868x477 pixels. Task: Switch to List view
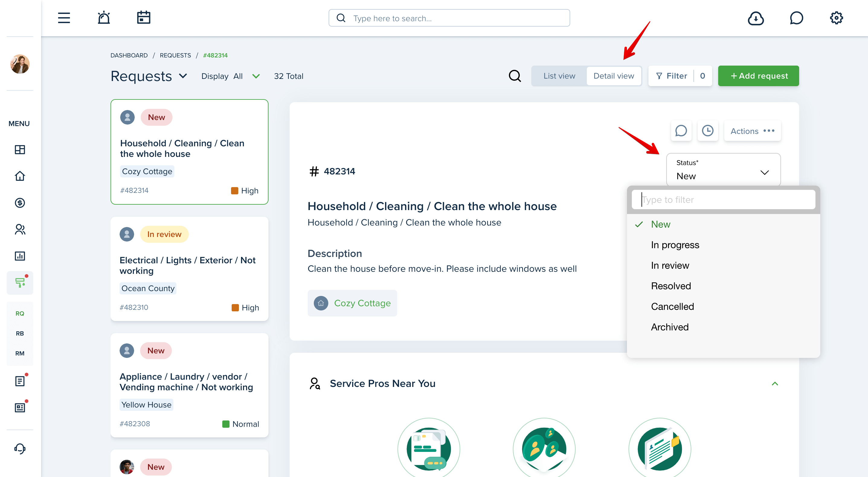559,76
